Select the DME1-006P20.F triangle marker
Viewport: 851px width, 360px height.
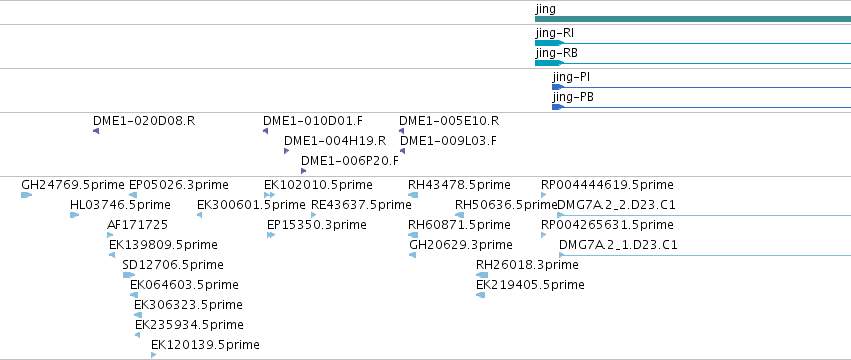pyautogui.click(x=303, y=171)
